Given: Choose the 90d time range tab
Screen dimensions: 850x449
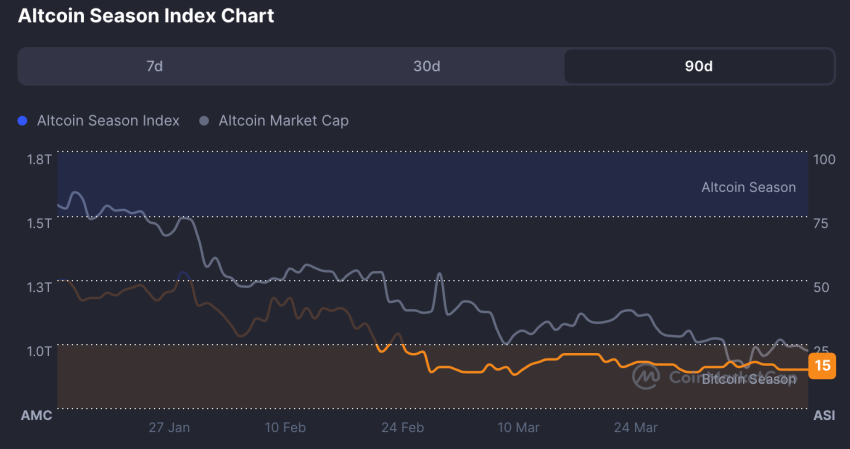Looking at the screenshot, I should point(699,66).
